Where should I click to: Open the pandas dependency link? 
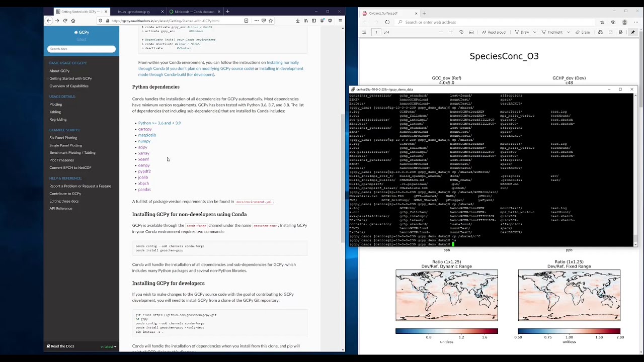coord(144,190)
